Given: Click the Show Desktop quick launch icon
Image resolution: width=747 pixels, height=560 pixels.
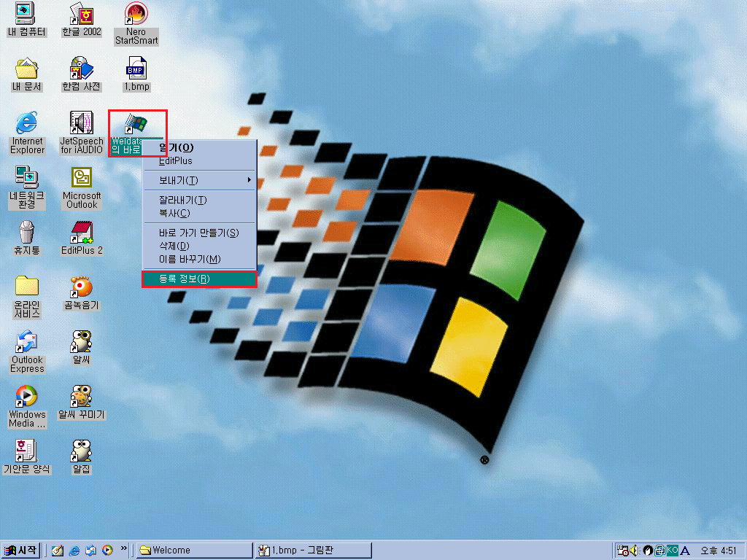Looking at the screenshot, I should (57, 551).
